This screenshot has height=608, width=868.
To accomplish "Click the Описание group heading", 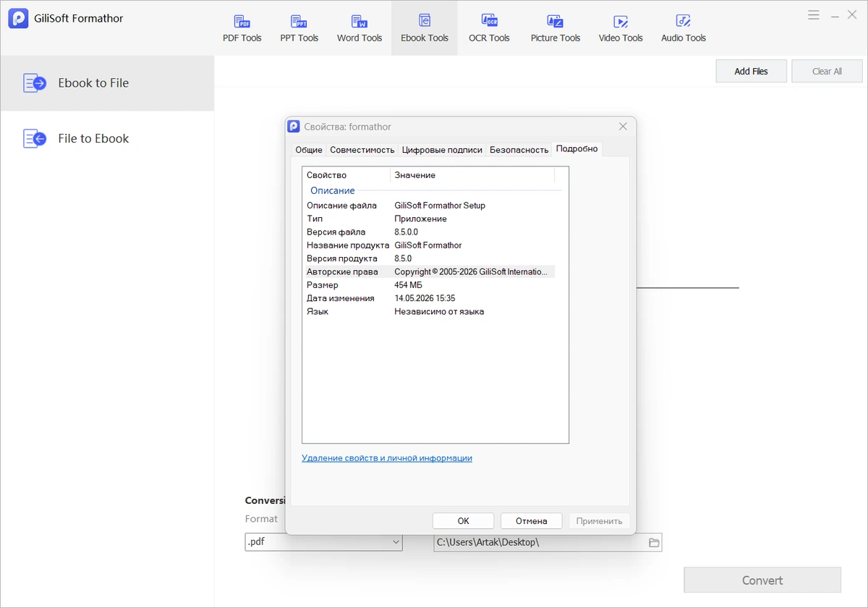I will coord(333,190).
